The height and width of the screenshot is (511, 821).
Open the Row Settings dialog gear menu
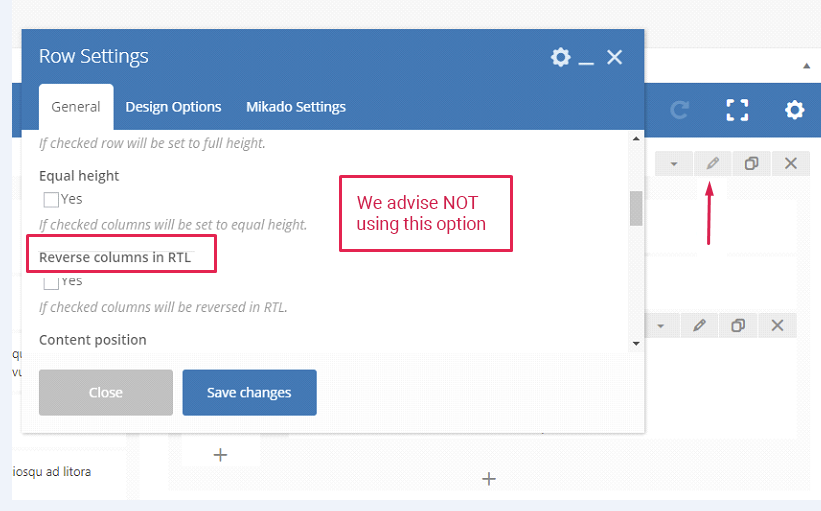click(x=560, y=57)
